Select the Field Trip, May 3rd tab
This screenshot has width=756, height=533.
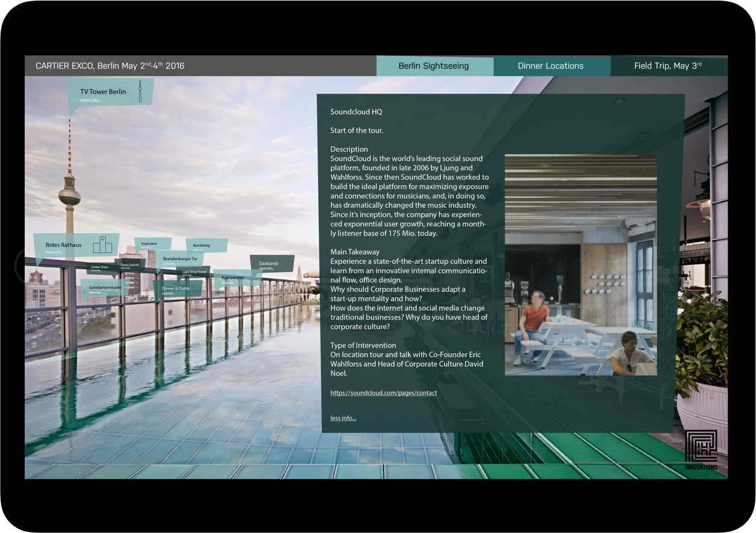pyautogui.click(x=668, y=66)
